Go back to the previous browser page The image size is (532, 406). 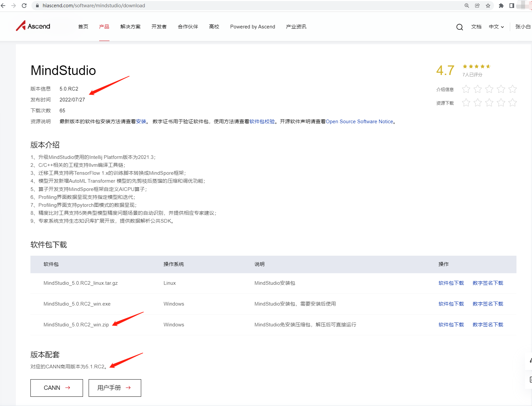point(3,6)
